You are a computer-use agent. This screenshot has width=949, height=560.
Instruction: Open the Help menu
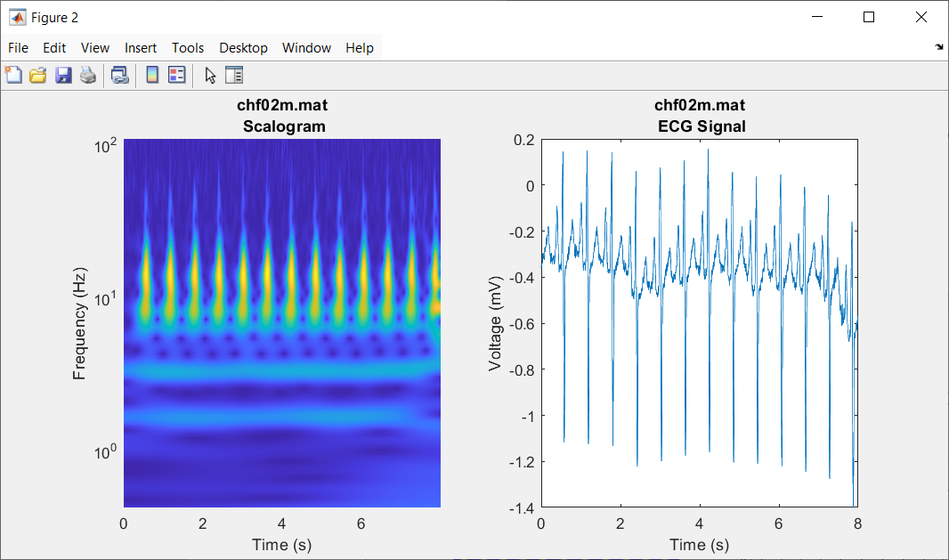point(360,48)
